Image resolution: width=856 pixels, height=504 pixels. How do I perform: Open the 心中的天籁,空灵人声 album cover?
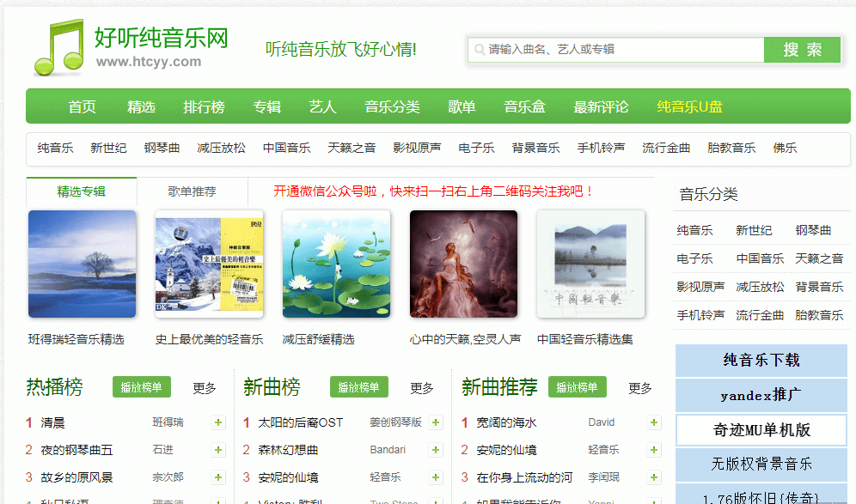pos(463,263)
